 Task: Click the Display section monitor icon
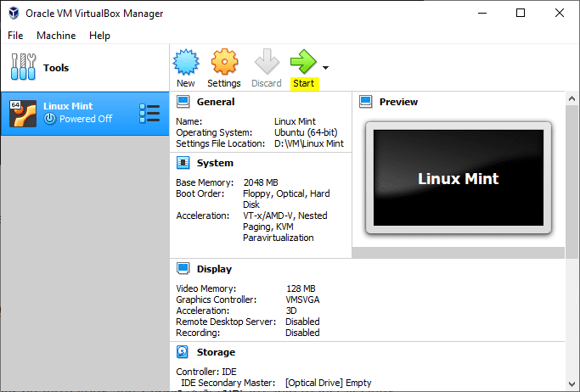[183, 269]
